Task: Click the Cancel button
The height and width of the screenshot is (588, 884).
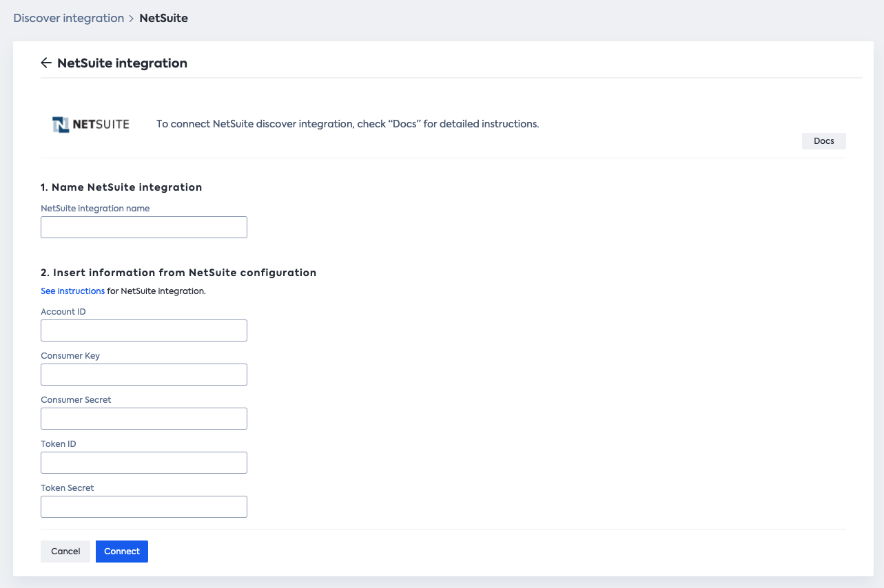Action: click(65, 552)
